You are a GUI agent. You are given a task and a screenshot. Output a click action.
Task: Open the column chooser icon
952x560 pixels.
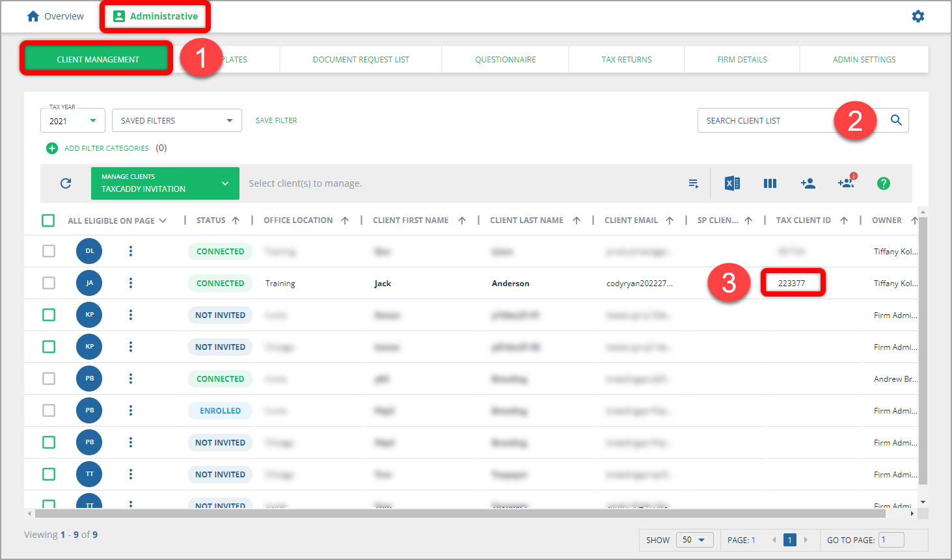point(770,183)
